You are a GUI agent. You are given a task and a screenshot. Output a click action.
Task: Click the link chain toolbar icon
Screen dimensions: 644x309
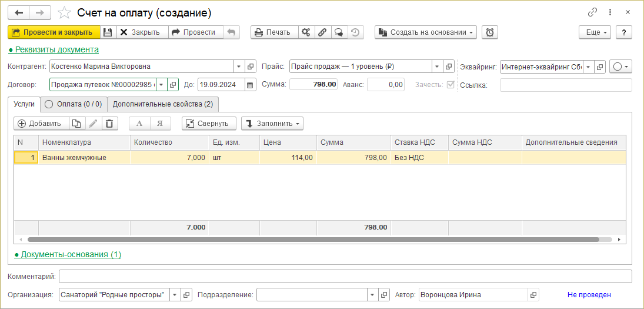coord(322,32)
